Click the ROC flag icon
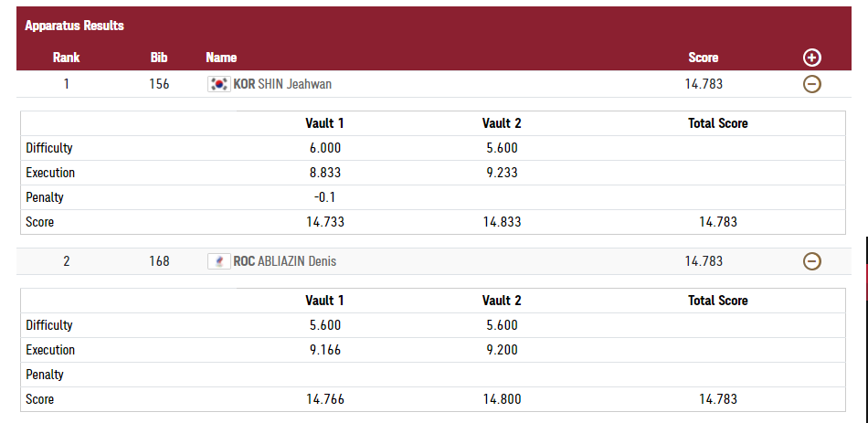The width and height of the screenshot is (868, 423). [x=219, y=261]
